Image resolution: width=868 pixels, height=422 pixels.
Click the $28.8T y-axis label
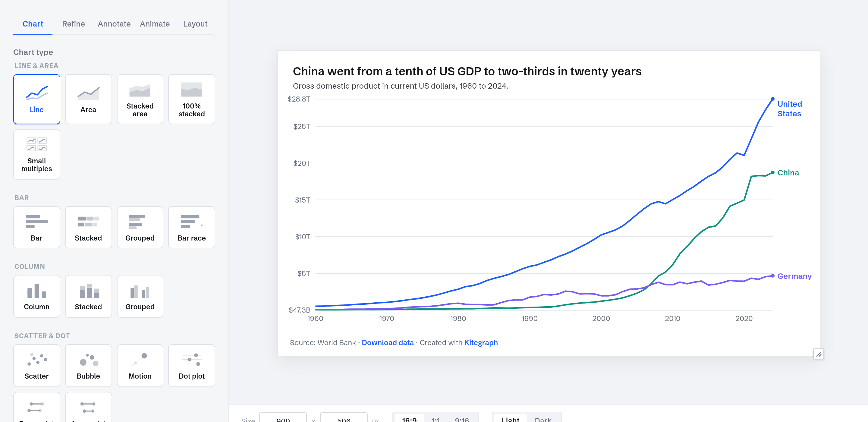pyautogui.click(x=299, y=99)
